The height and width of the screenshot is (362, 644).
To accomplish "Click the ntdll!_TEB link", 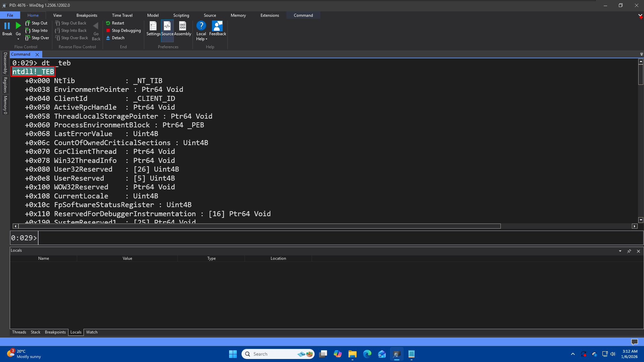I will (33, 72).
